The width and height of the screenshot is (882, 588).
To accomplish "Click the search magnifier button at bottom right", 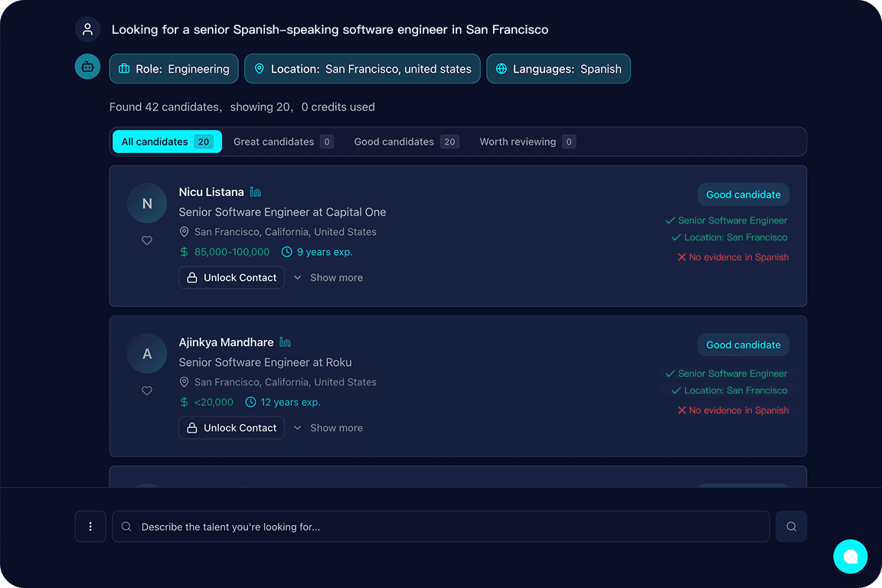I will pyautogui.click(x=791, y=527).
